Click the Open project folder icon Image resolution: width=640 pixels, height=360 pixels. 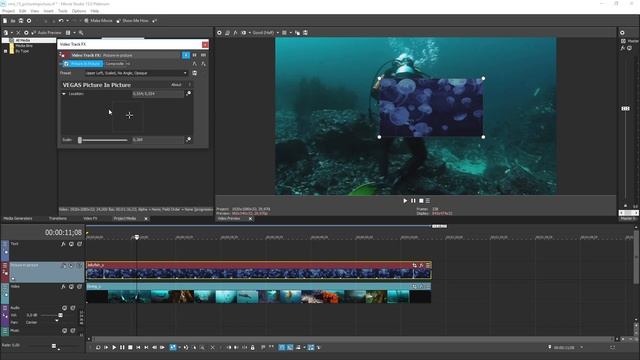[13, 20]
